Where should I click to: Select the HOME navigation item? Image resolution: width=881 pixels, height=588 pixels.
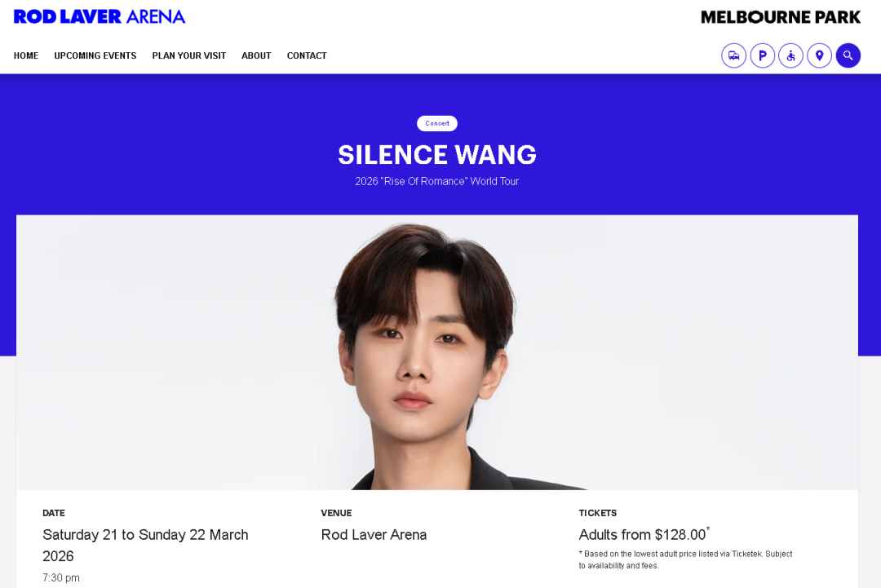[x=26, y=55]
